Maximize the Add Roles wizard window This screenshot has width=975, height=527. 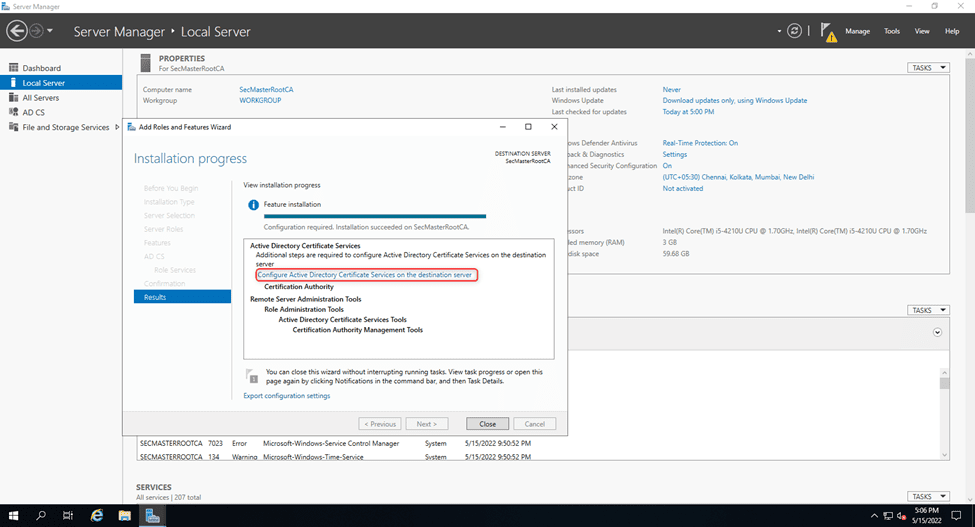click(x=528, y=127)
